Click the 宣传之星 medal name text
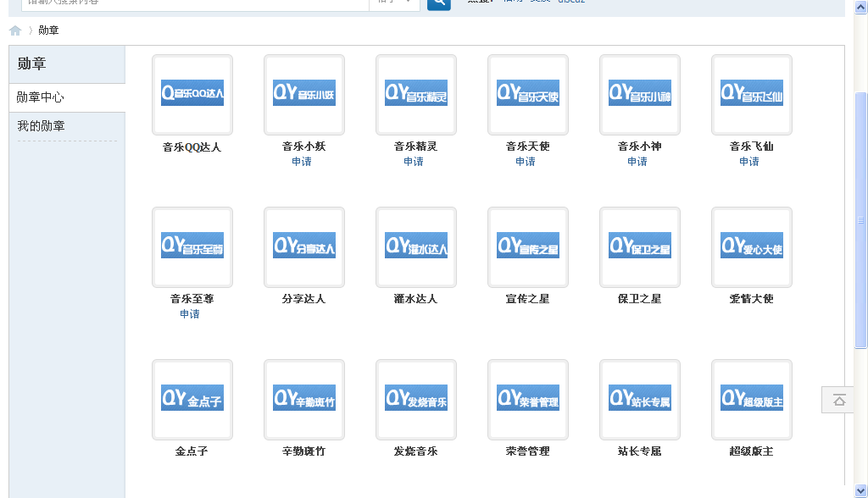Image resolution: width=868 pixels, height=498 pixels. coord(527,299)
